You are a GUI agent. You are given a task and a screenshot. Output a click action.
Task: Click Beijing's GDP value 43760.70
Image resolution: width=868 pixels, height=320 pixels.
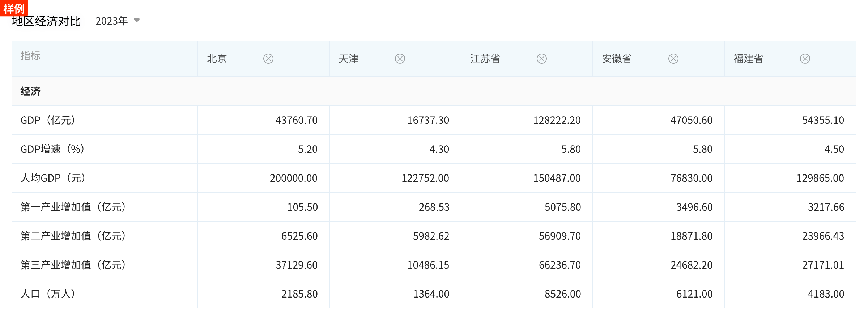pyautogui.click(x=296, y=120)
